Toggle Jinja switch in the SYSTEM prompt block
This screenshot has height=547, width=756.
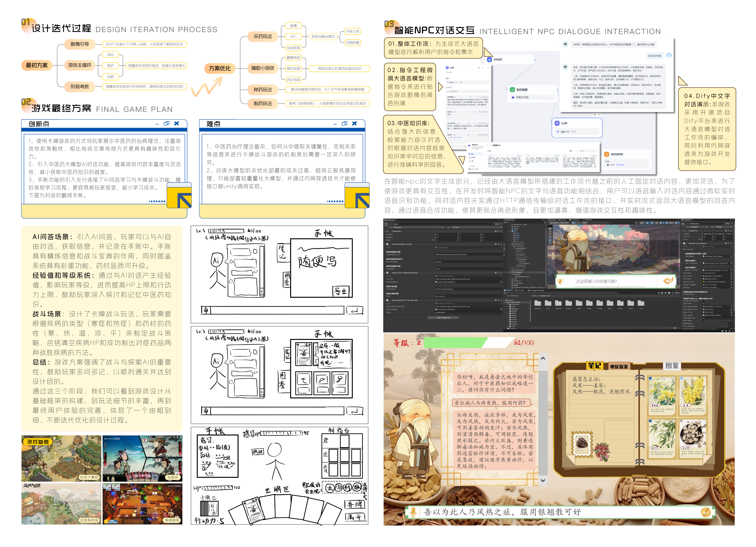[x=479, y=97]
